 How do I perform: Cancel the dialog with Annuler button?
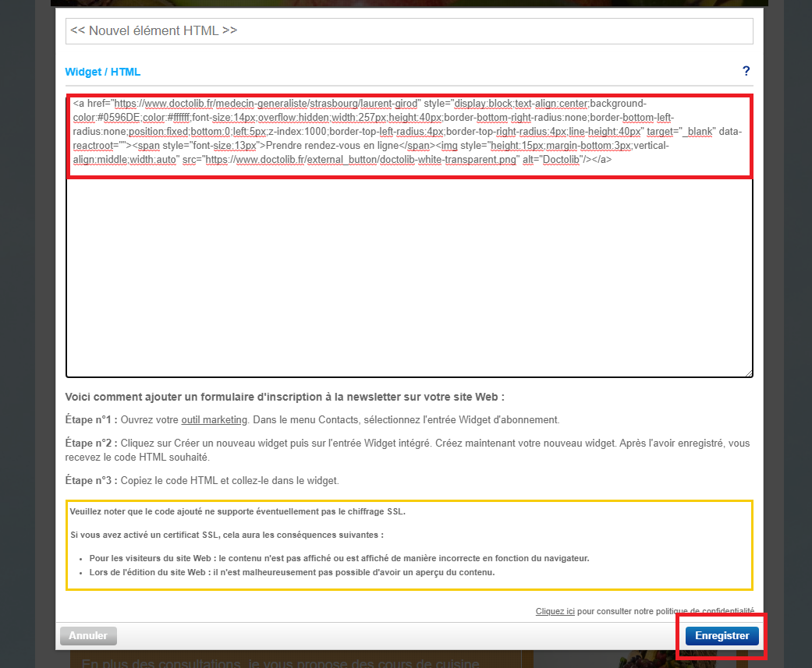(87, 636)
